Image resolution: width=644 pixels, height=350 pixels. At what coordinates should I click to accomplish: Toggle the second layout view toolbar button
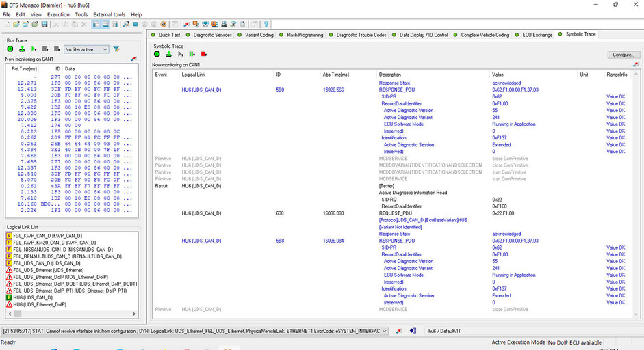tap(105, 24)
